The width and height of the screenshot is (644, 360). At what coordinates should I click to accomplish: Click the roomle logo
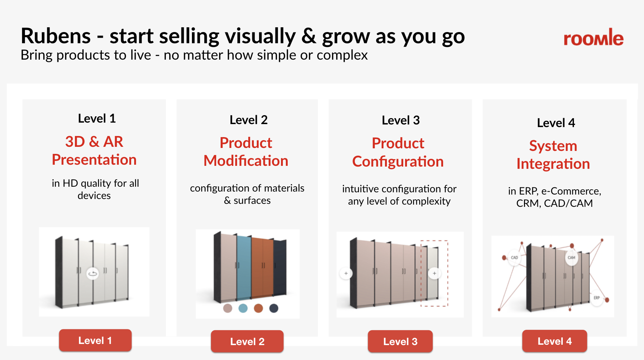593,38
